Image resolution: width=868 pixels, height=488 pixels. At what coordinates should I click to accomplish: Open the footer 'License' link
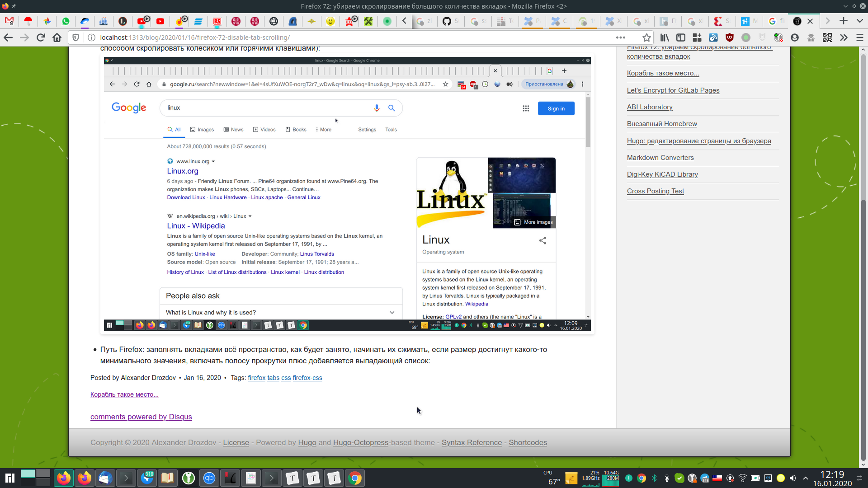point(236,442)
